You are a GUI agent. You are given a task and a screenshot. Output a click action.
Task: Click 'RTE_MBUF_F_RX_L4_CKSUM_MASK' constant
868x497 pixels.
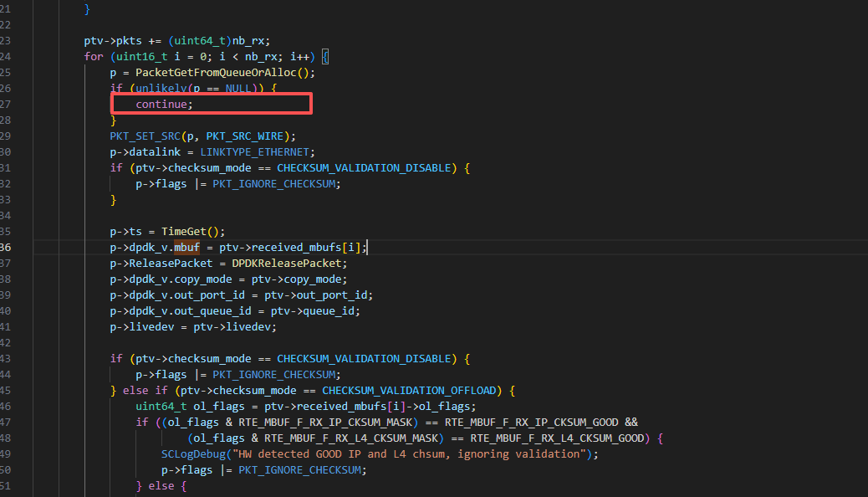pyautogui.click(x=351, y=438)
